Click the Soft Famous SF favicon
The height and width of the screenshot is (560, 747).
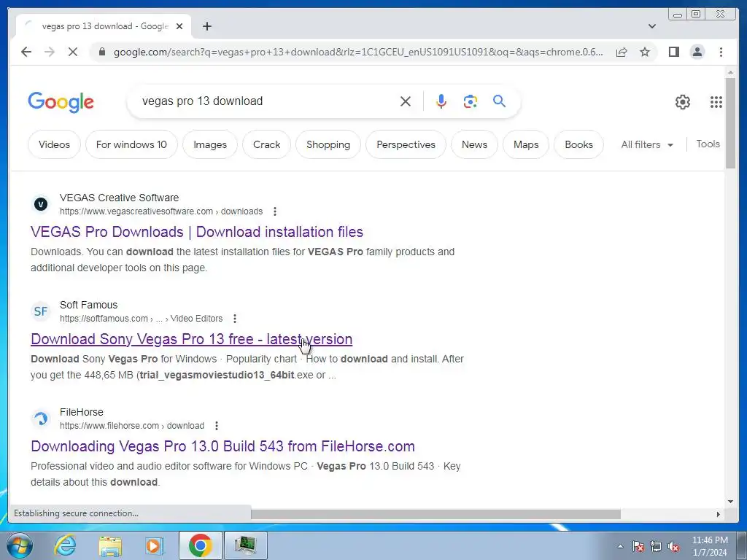[x=41, y=311]
